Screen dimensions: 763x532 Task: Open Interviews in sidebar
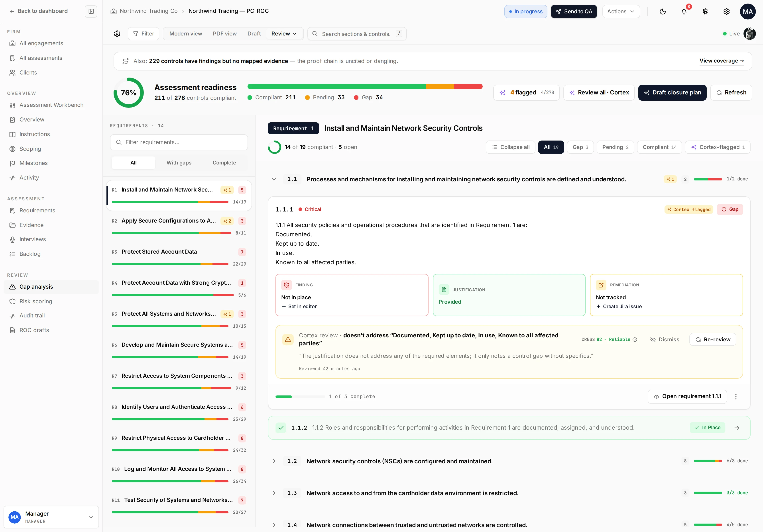click(x=51, y=239)
